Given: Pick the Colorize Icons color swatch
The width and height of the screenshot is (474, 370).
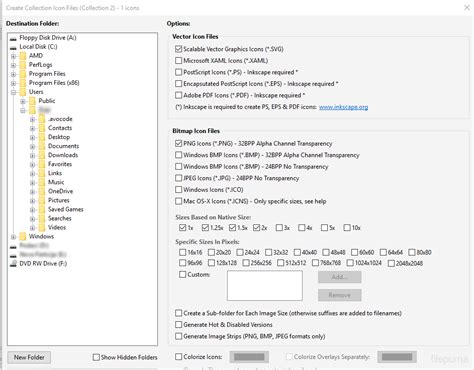Looking at the screenshot, I should (249, 357).
